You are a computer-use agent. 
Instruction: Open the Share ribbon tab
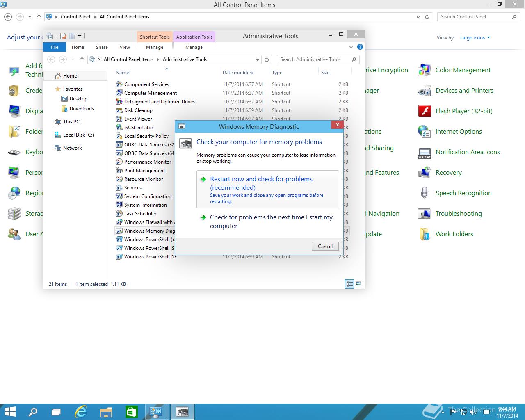pyautogui.click(x=102, y=47)
